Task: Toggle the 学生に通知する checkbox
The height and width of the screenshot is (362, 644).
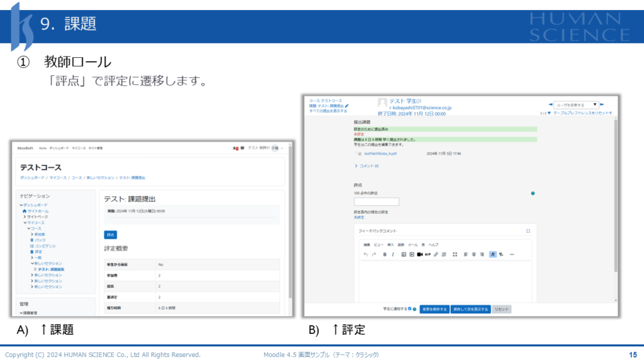Action: click(x=410, y=309)
